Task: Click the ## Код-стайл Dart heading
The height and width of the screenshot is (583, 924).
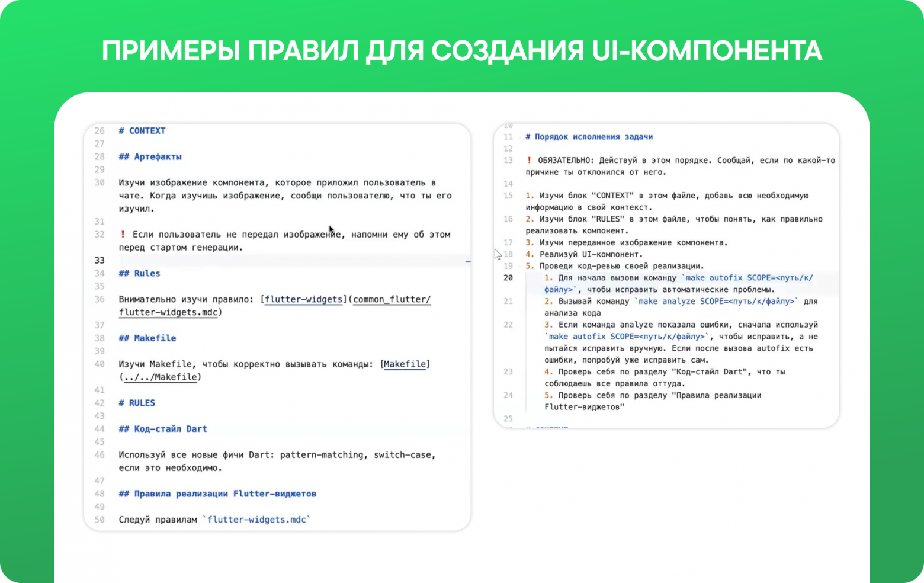Action: [162, 429]
